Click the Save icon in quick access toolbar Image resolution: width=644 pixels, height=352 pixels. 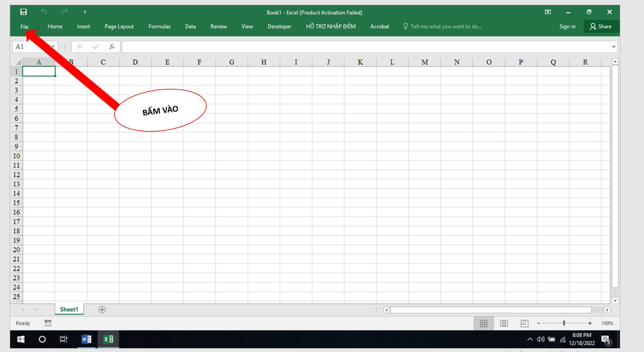click(23, 12)
